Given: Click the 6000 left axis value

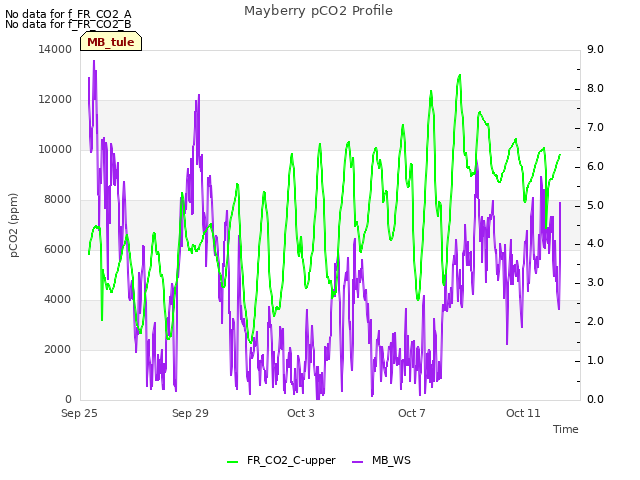Looking at the screenshot, I should (58, 249).
